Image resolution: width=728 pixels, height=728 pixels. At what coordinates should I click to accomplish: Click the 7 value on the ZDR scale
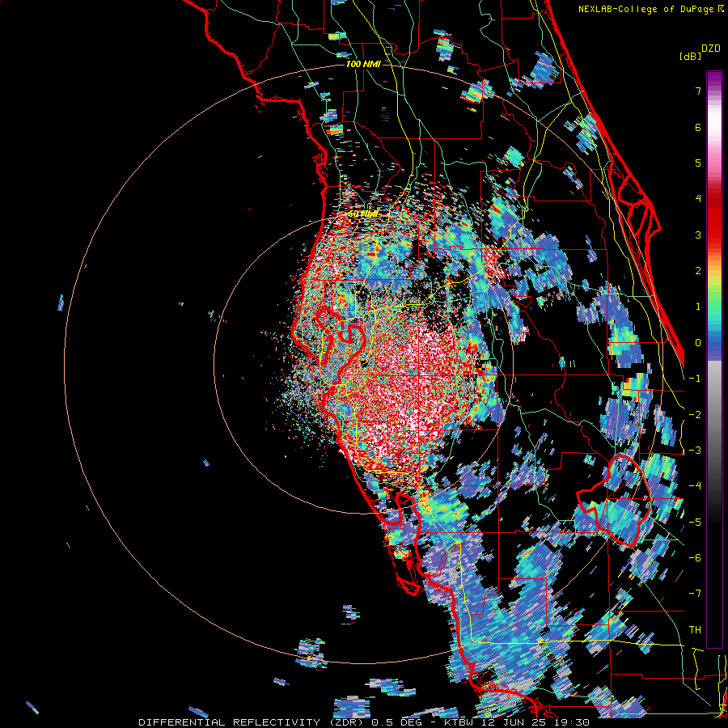tap(698, 91)
